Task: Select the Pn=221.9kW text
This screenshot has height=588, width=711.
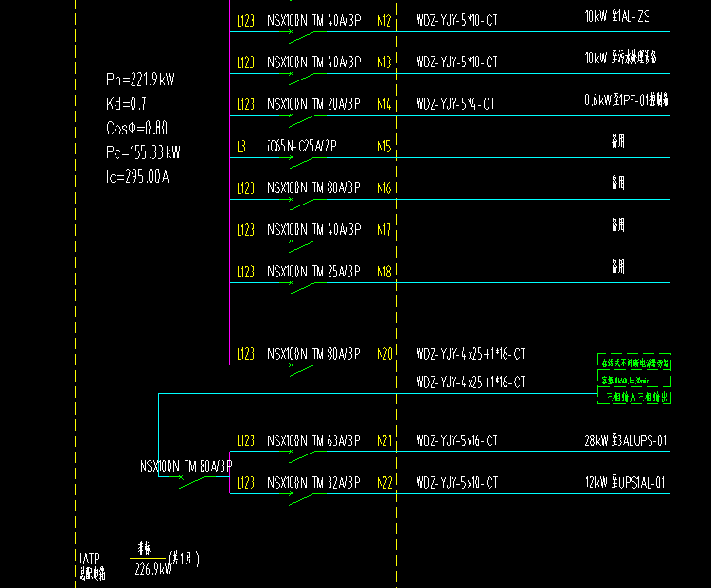Action: click(x=140, y=80)
